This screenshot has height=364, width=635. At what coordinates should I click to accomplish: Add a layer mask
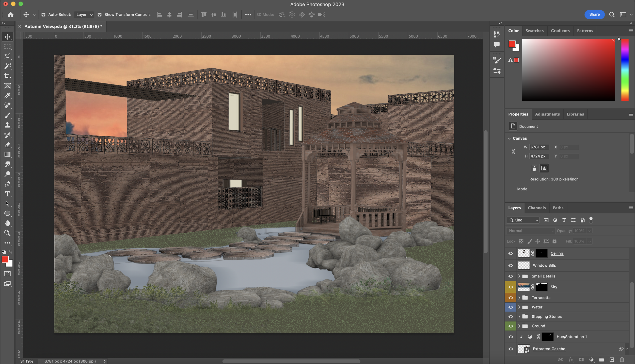coord(581,359)
